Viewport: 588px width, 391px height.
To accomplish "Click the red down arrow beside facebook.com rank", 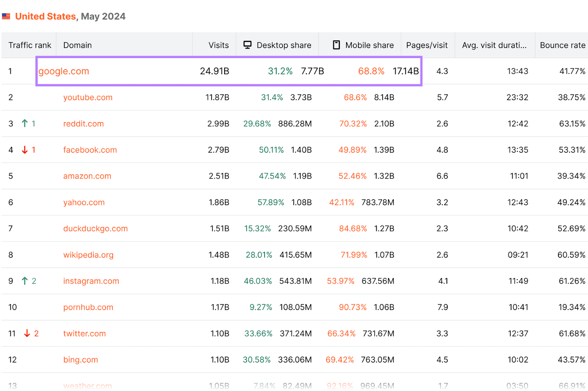I will tap(25, 150).
